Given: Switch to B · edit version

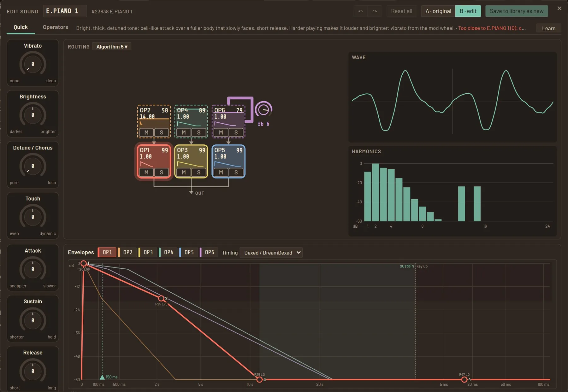Looking at the screenshot, I should click(x=468, y=11).
